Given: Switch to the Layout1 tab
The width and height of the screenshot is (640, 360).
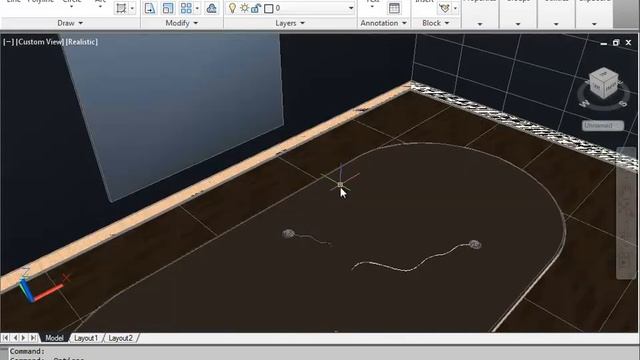Looking at the screenshot, I should (86, 338).
